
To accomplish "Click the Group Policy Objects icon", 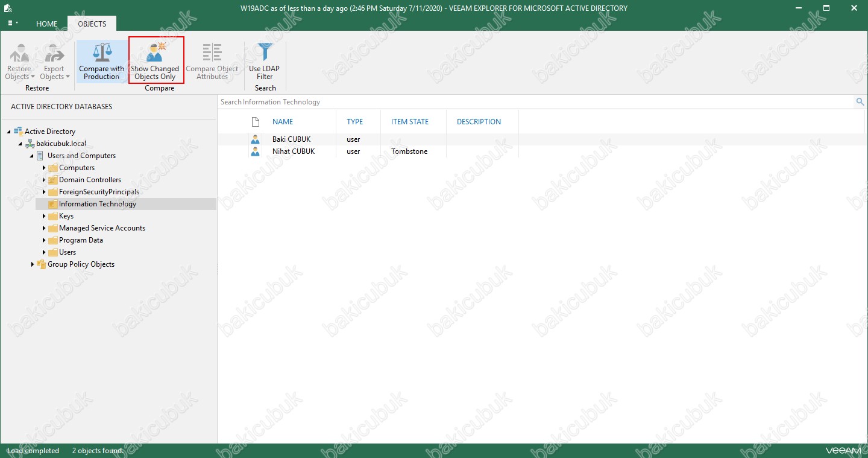I will 41,264.
